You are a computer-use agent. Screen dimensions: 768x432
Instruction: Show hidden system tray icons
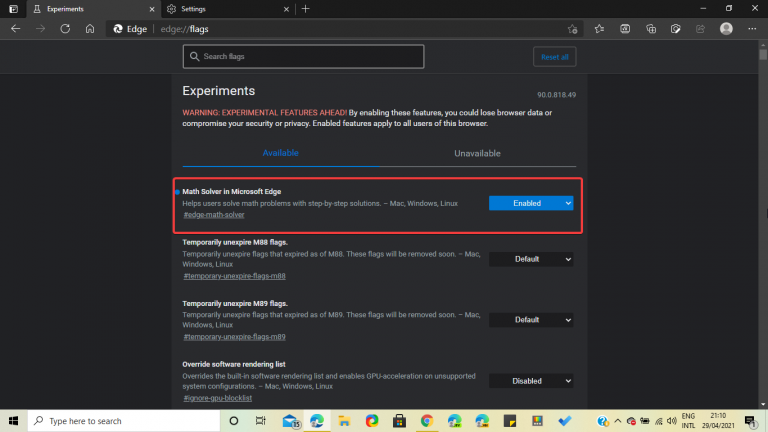(618, 421)
